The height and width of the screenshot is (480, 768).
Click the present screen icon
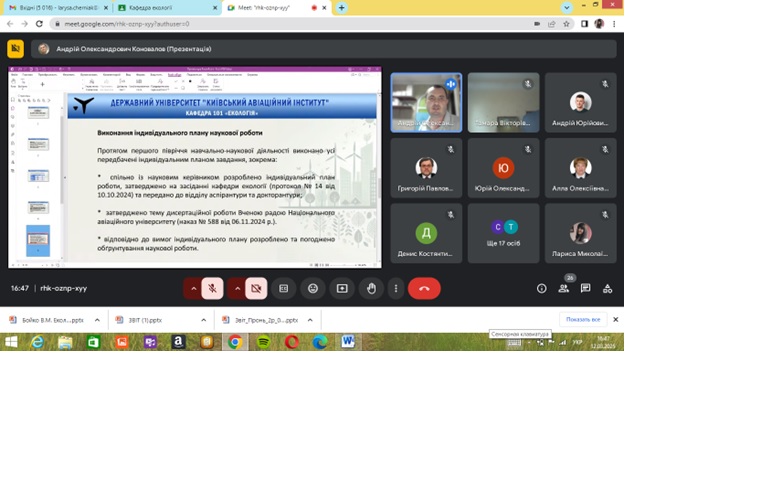[x=342, y=288]
